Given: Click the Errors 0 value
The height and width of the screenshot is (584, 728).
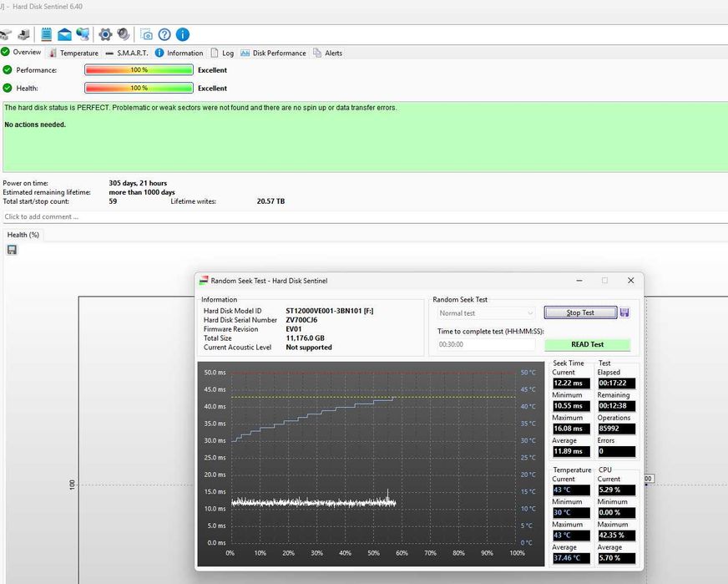Looking at the screenshot, I should click(x=617, y=452).
